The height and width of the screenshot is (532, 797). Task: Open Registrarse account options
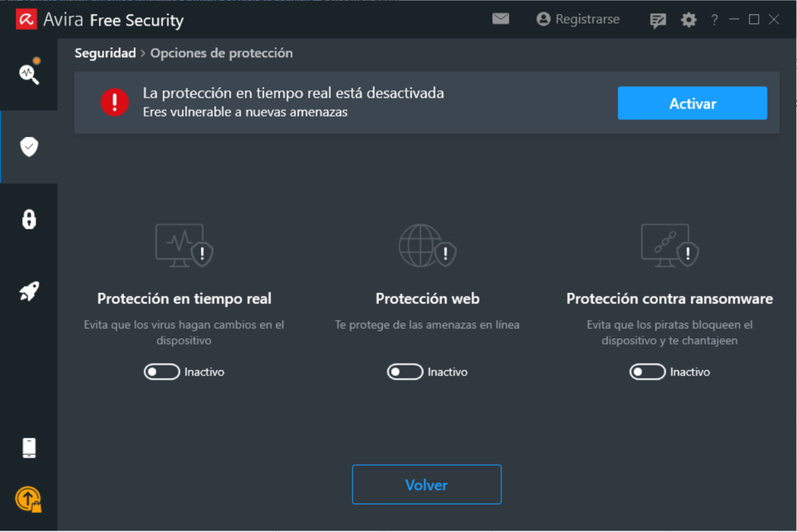578,18
